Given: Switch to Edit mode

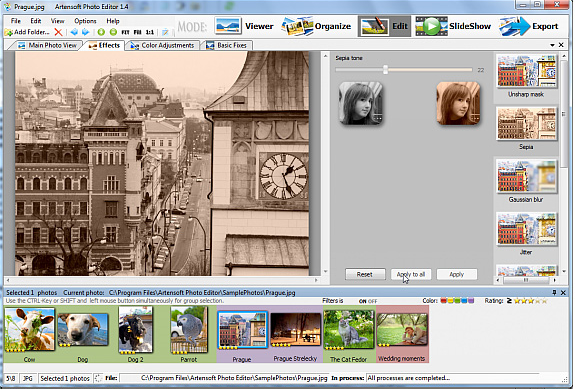Looking at the screenshot, I should tap(384, 26).
